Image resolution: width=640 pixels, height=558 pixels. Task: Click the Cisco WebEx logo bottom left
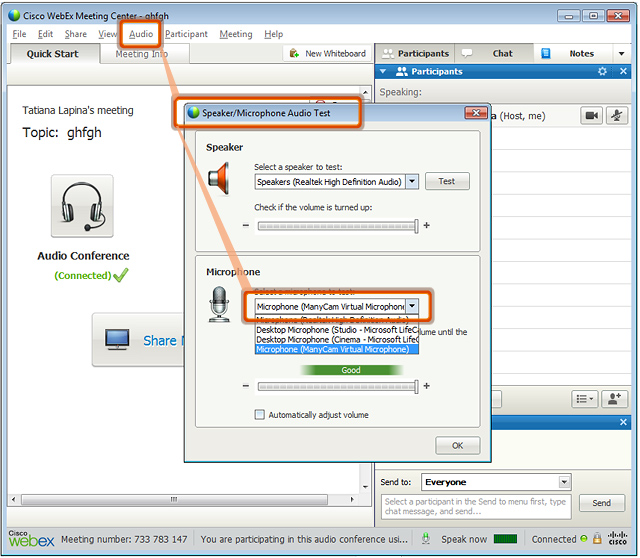tap(31, 539)
